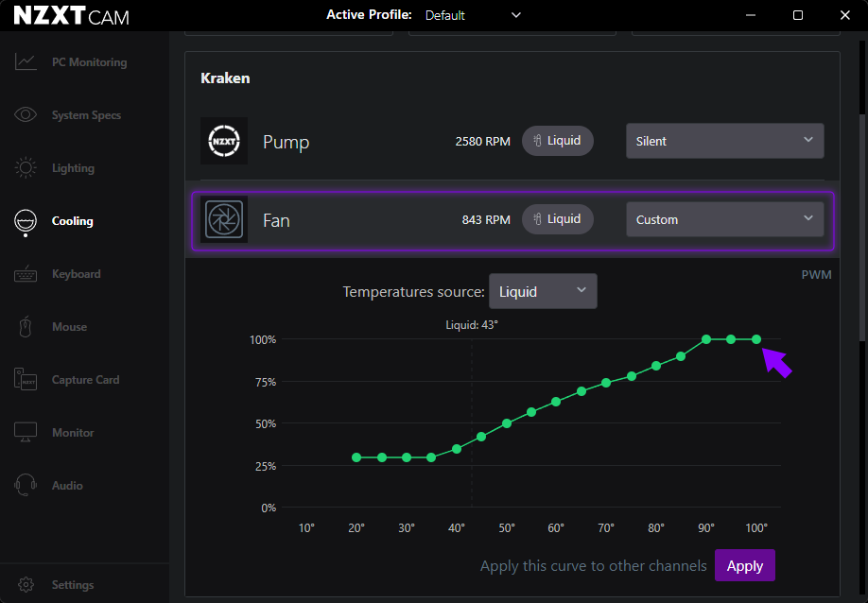The height and width of the screenshot is (603, 868).
Task: Open Capture Card section icon
Action: [x=26, y=380]
